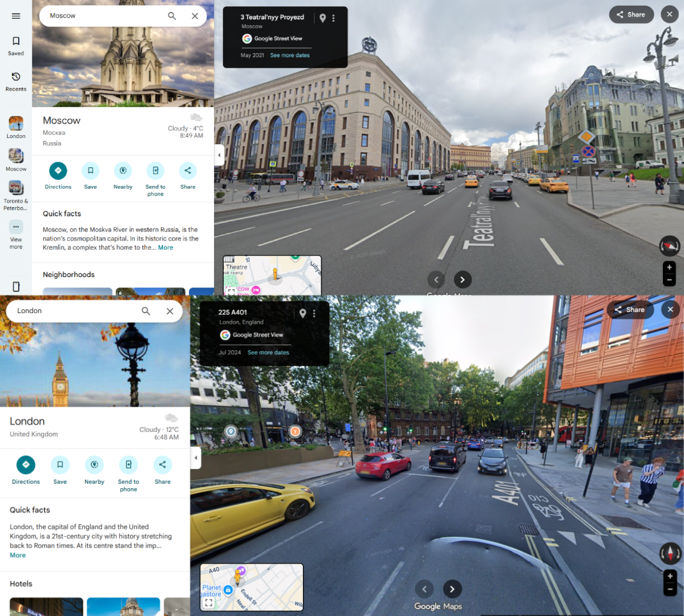Click the London weather Cloudy 12°C info
This screenshot has height=616, width=684.
tap(159, 428)
